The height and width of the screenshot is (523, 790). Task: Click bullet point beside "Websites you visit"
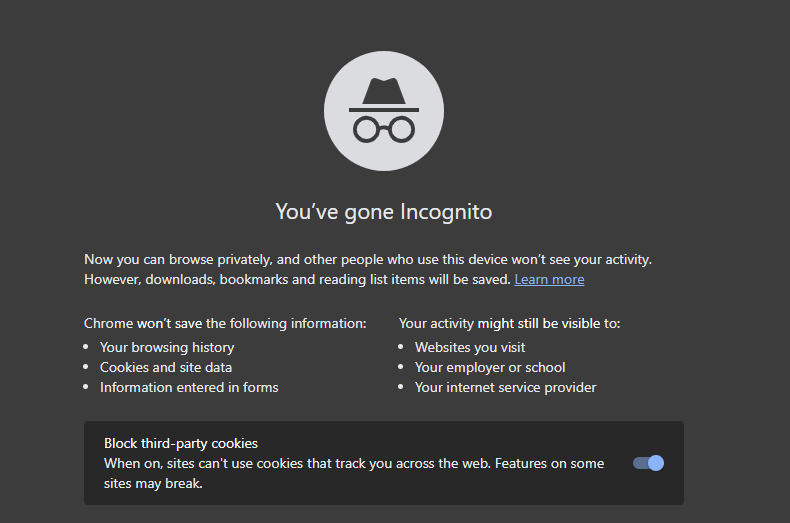(401, 347)
